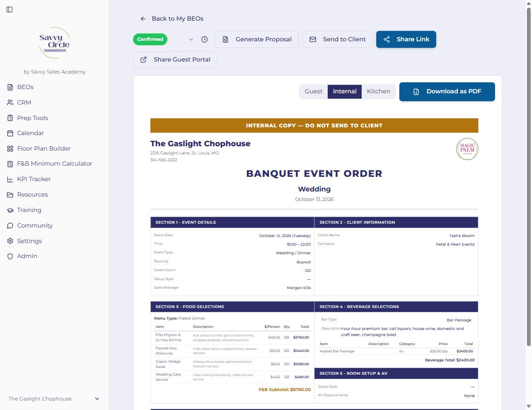Click the back arrow icon
Image resolution: width=532 pixels, height=410 pixels.
[x=143, y=18]
